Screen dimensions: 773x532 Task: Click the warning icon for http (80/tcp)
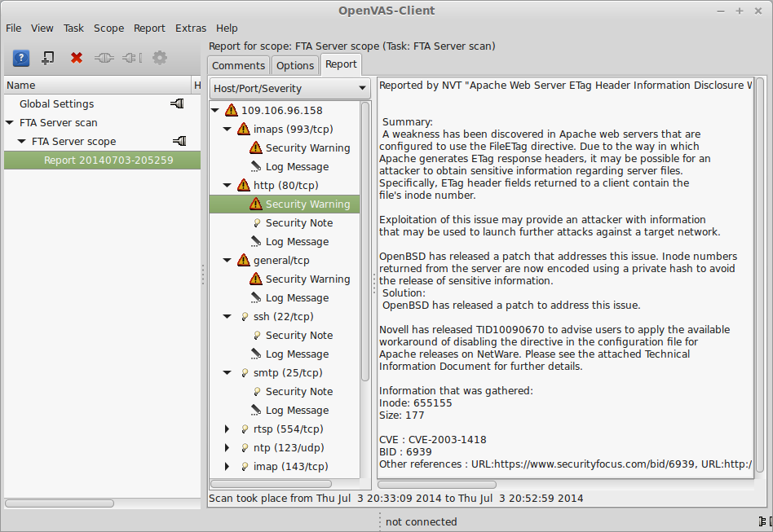(244, 185)
